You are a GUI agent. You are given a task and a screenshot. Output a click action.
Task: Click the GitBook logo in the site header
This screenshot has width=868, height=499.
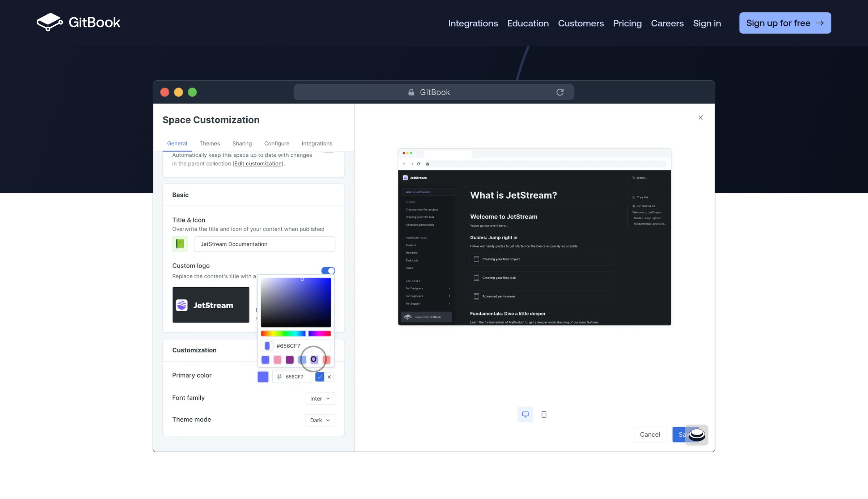point(78,22)
